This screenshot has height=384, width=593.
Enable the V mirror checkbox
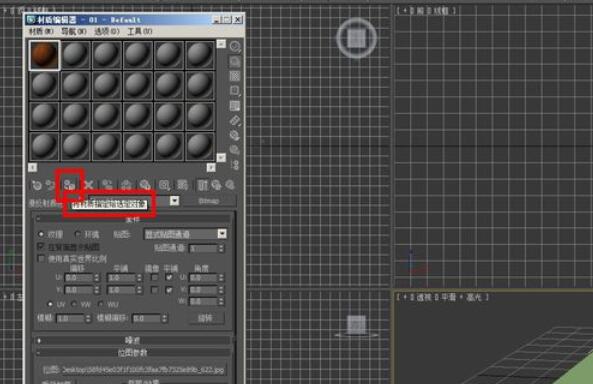click(154, 290)
